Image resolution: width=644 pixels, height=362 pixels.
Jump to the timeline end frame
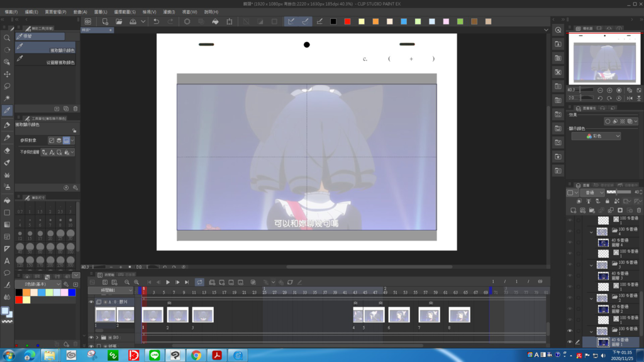[187, 282]
